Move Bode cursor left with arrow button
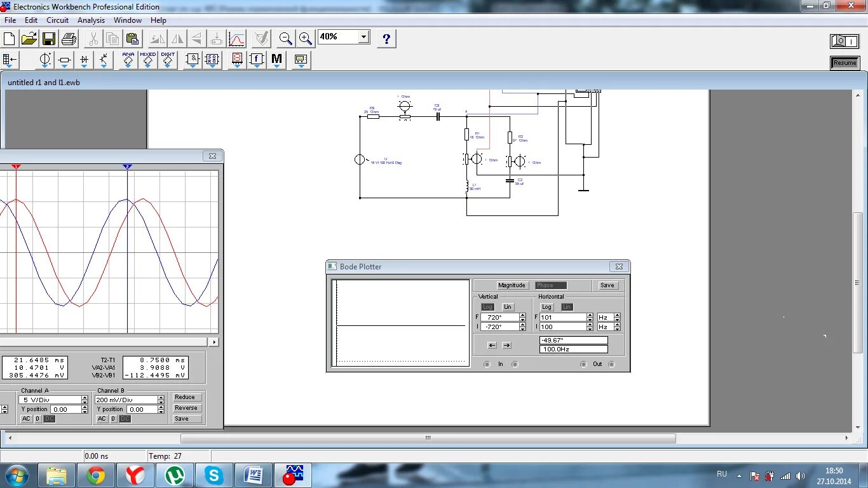This screenshot has width=868, height=488. (x=492, y=345)
